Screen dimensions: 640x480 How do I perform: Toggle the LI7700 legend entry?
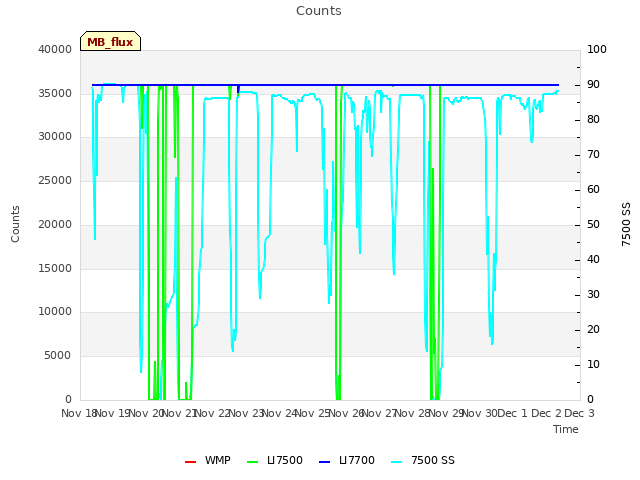347,460
